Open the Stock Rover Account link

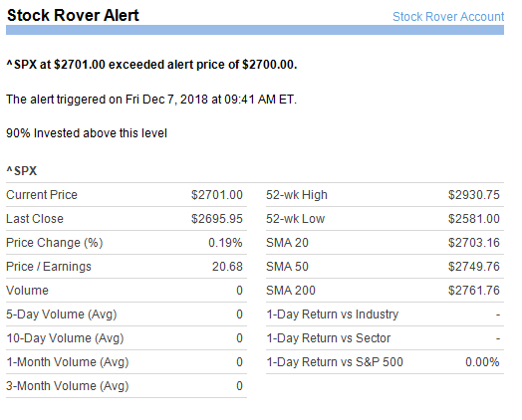[x=448, y=17]
